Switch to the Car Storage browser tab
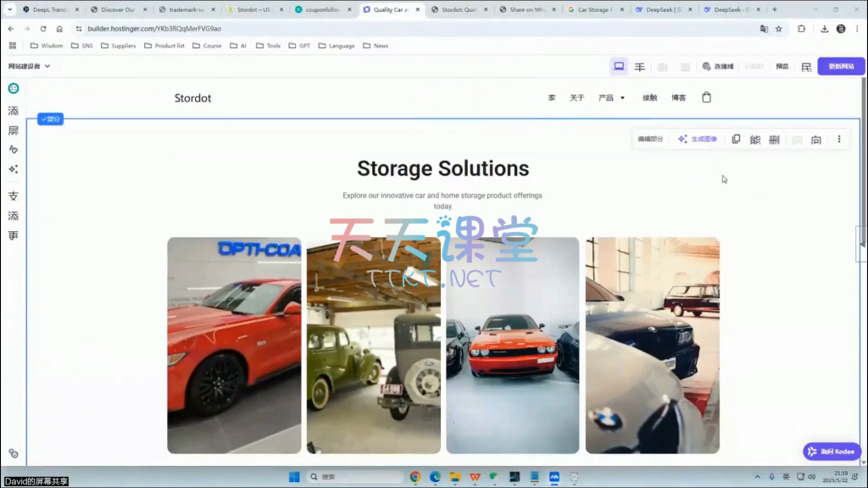The image size is (868, 488). pos(593,9)
